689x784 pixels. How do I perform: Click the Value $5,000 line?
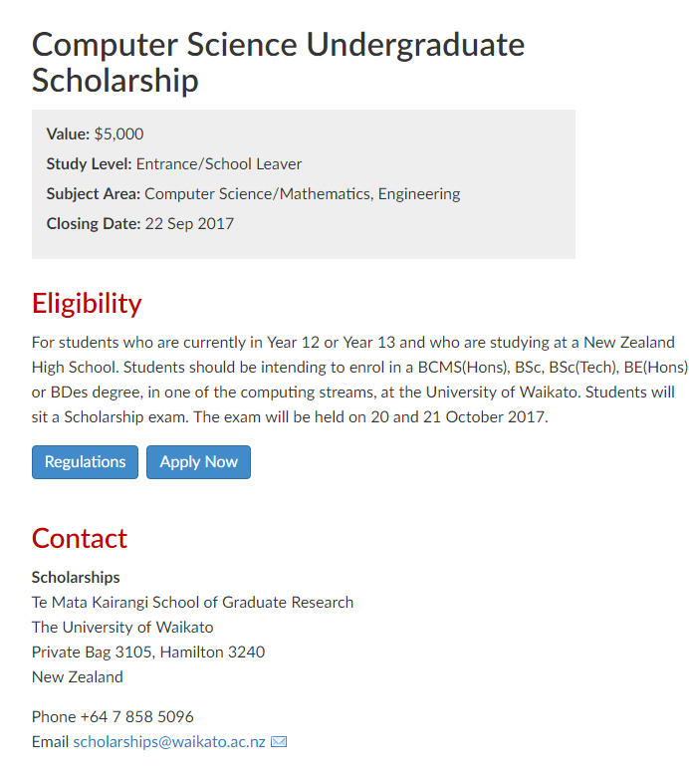[x=96, y=134]
